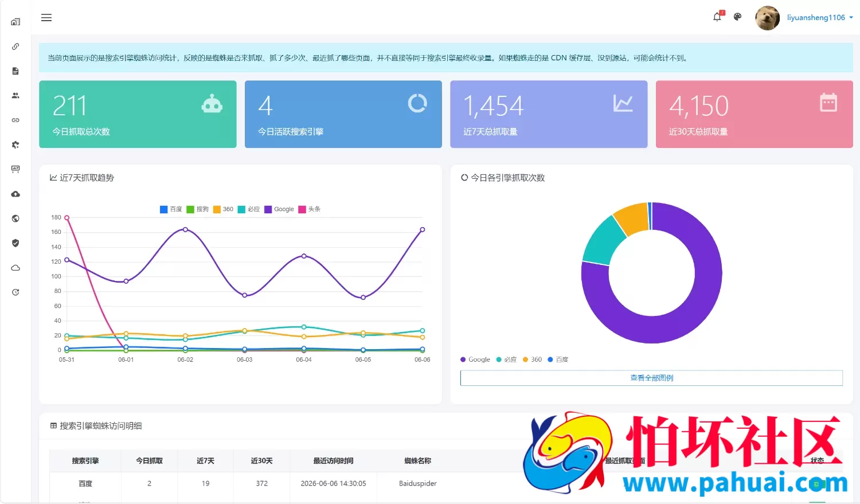Click the 06-06 Google data point on chart

point(423,229)
